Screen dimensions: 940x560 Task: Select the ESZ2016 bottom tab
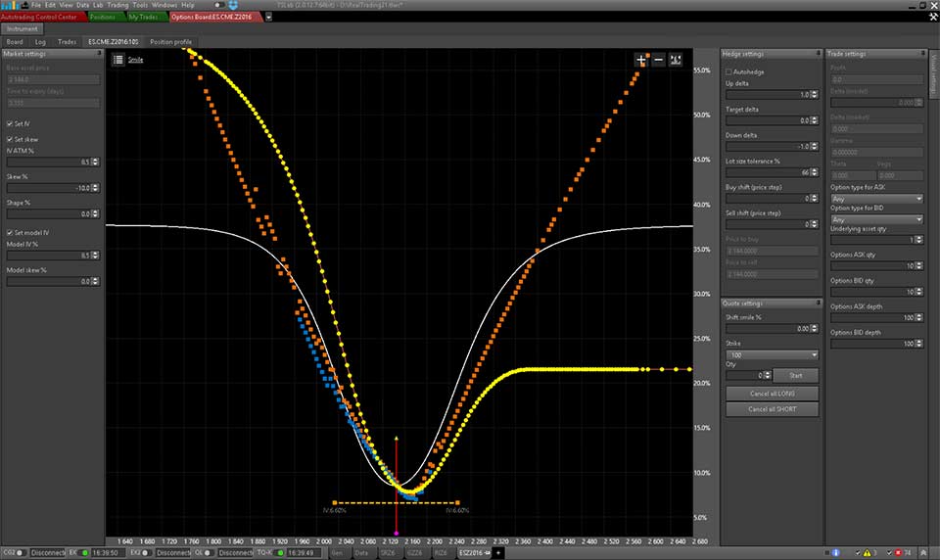(x=475, y=552)
